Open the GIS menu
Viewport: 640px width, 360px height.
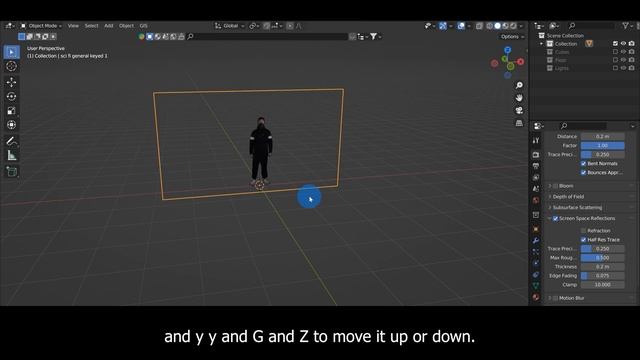click(x=143, y=26)
